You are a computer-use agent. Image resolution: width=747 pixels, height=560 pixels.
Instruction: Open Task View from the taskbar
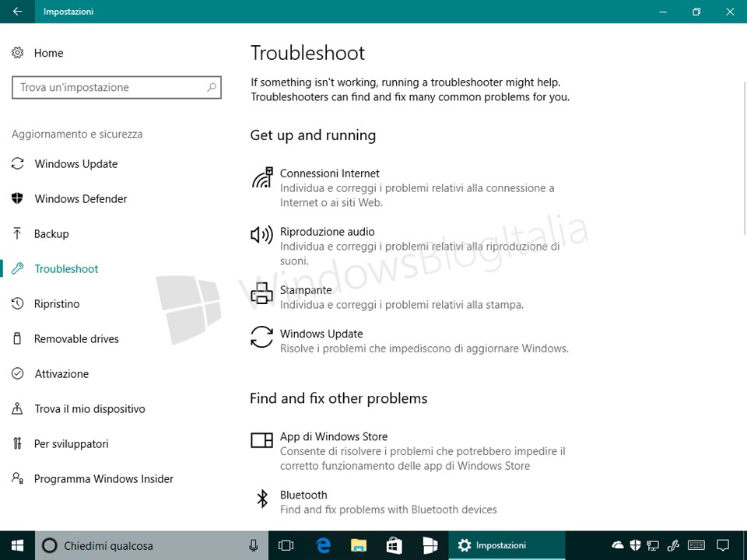286,546
